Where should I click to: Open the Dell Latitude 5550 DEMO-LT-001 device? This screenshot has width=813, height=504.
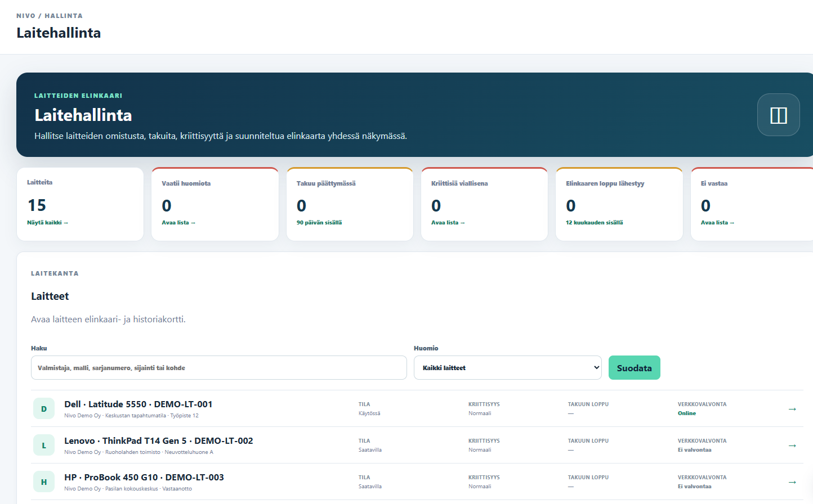pos(138,404)
